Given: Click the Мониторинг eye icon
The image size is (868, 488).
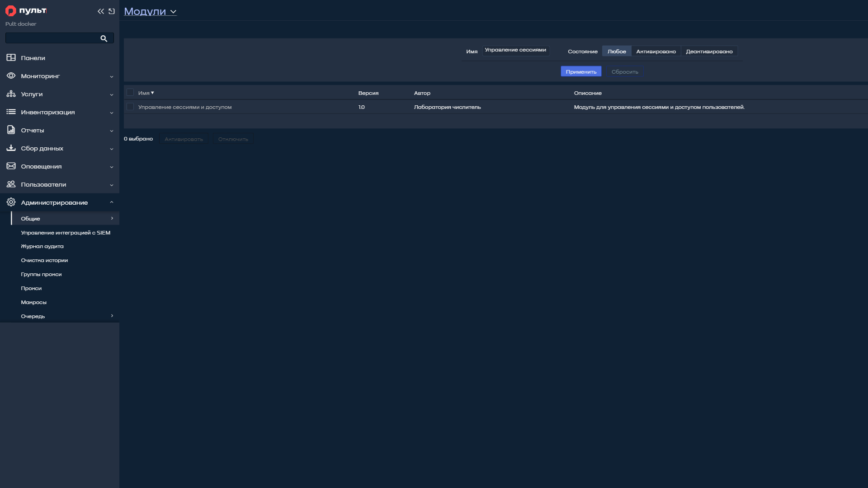Looking at the screenshot, I should pos(11,76).
